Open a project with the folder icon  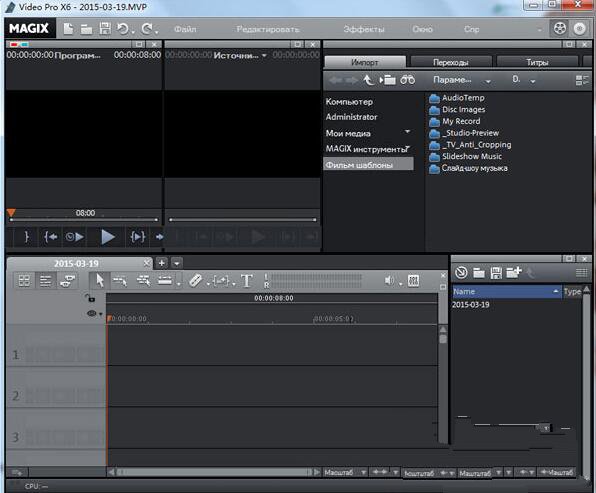coord(86,29)
